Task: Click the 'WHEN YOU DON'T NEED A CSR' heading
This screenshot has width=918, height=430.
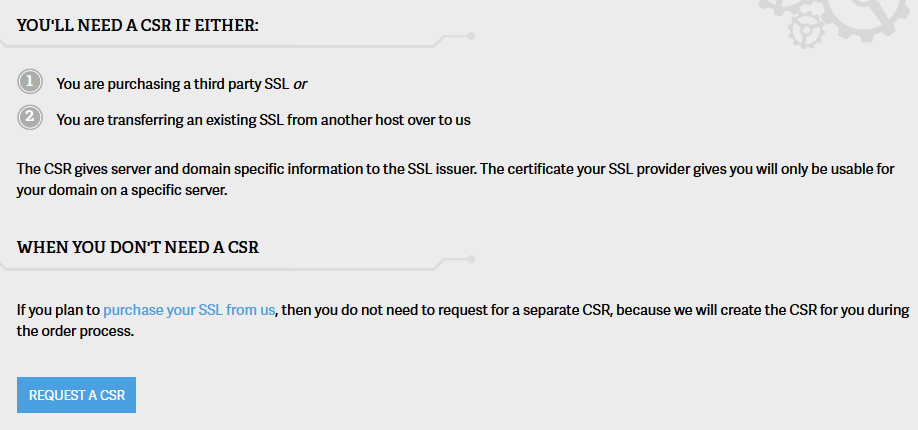Action: [x=138, y=247]
